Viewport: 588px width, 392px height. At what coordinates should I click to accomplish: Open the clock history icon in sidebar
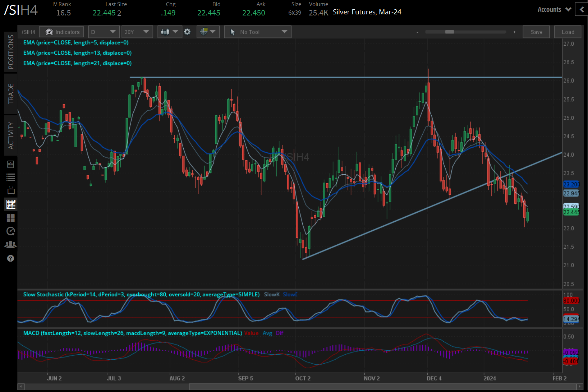click(11, 231)
